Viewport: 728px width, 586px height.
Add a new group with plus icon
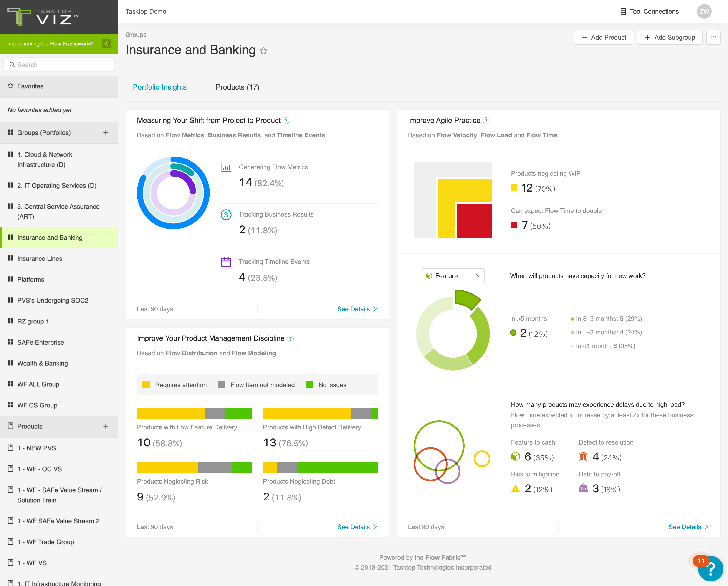tap(106, 133)
